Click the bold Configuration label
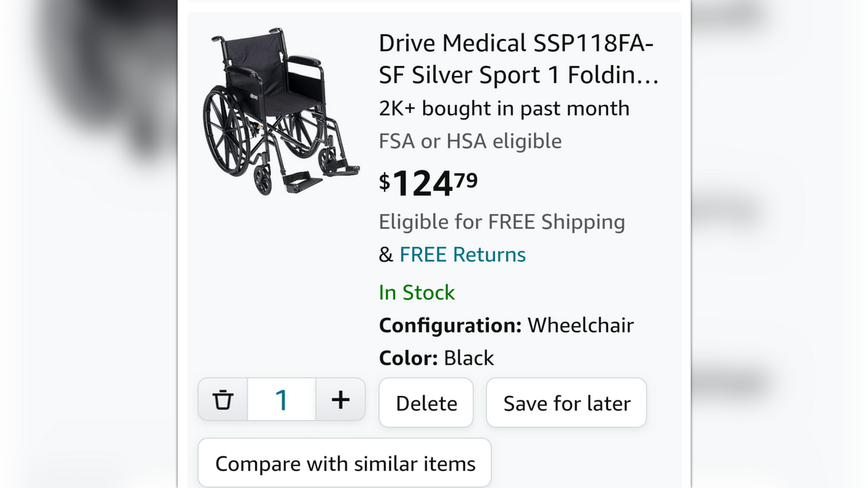The width and height of the screenshot is (868, 488). [450, 325]
